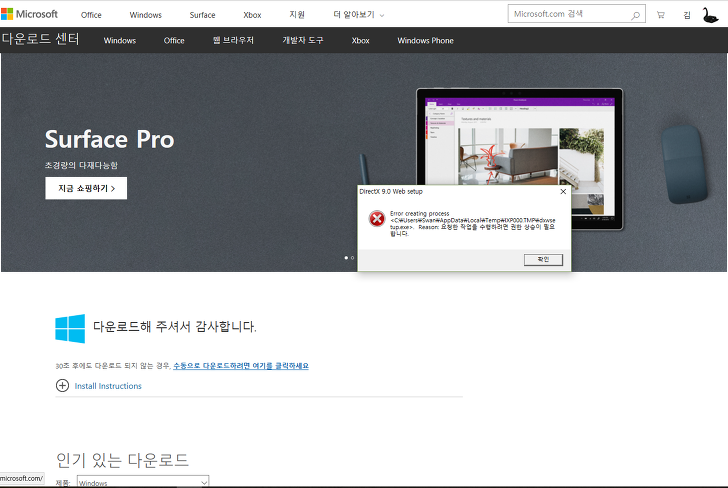Click 확인 button in error dialog

[x=543, y=260]
